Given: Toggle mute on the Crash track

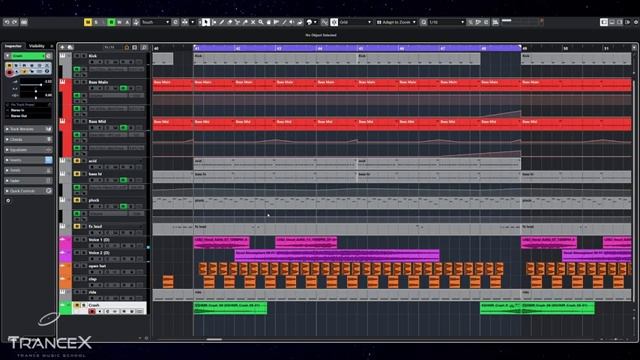Looking at the screenshot, I should [x=77, y=305].
